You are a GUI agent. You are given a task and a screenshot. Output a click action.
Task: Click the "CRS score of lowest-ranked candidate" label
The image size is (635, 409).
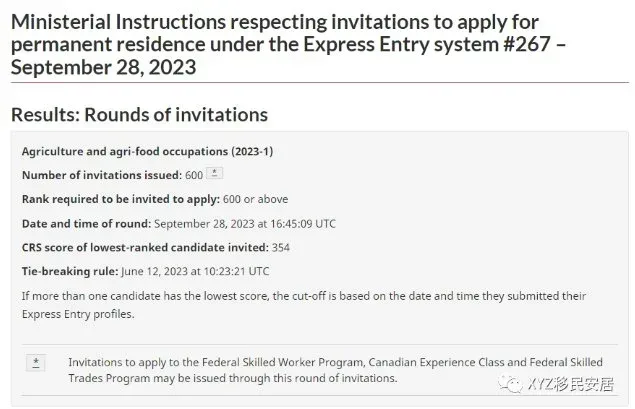[145, 247]
